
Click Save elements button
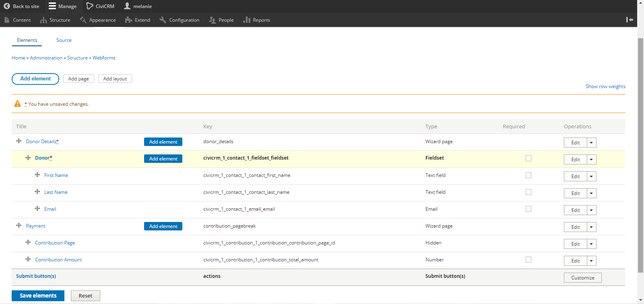tap(38, 296)
